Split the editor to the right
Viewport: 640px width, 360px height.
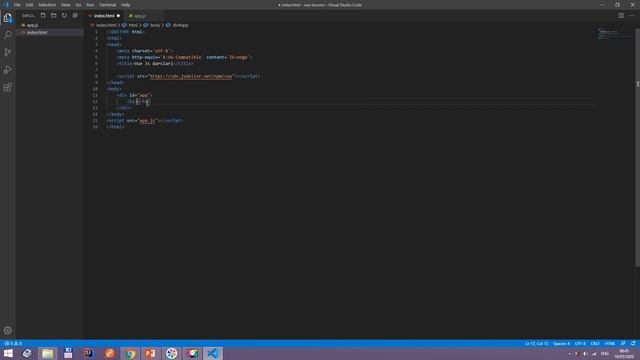tap(621, 16)
